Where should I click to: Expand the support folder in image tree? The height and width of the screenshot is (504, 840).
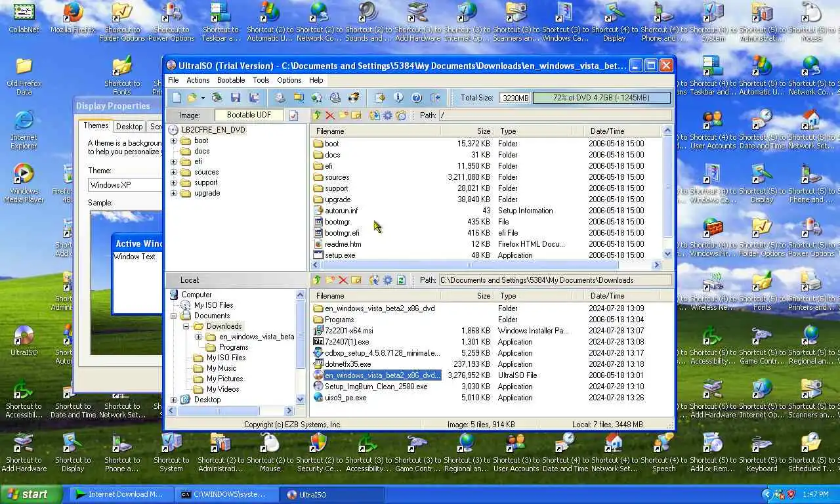coord(174,182)
